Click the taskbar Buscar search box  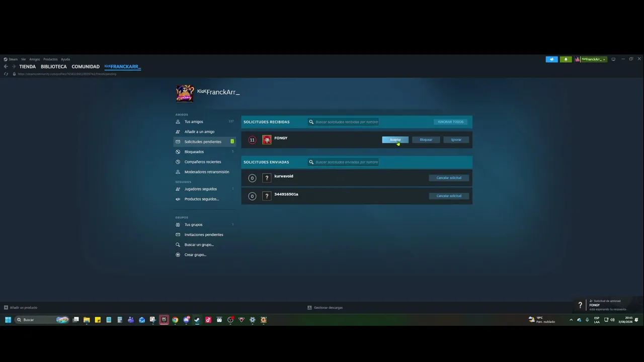pyautogui.click(x=42, y=320)
